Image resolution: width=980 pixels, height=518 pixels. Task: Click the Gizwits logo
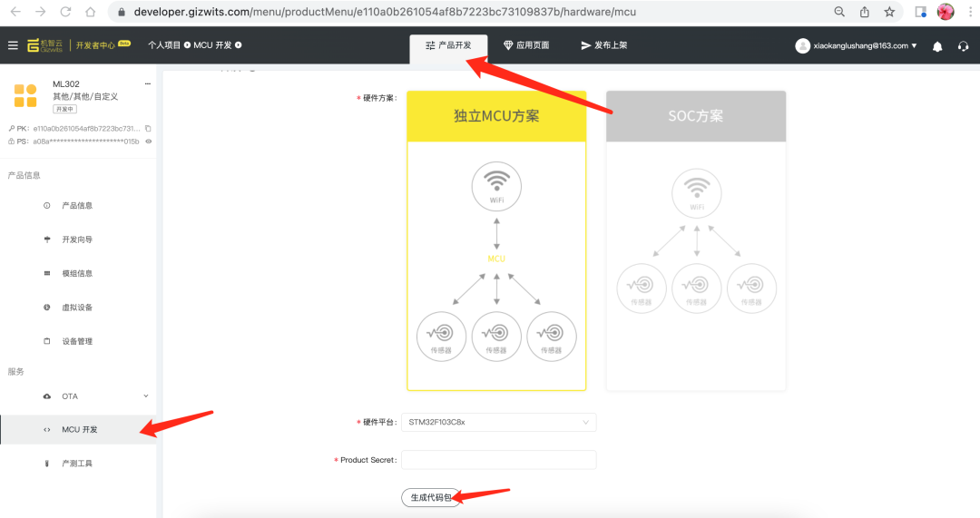coord(45,45)
